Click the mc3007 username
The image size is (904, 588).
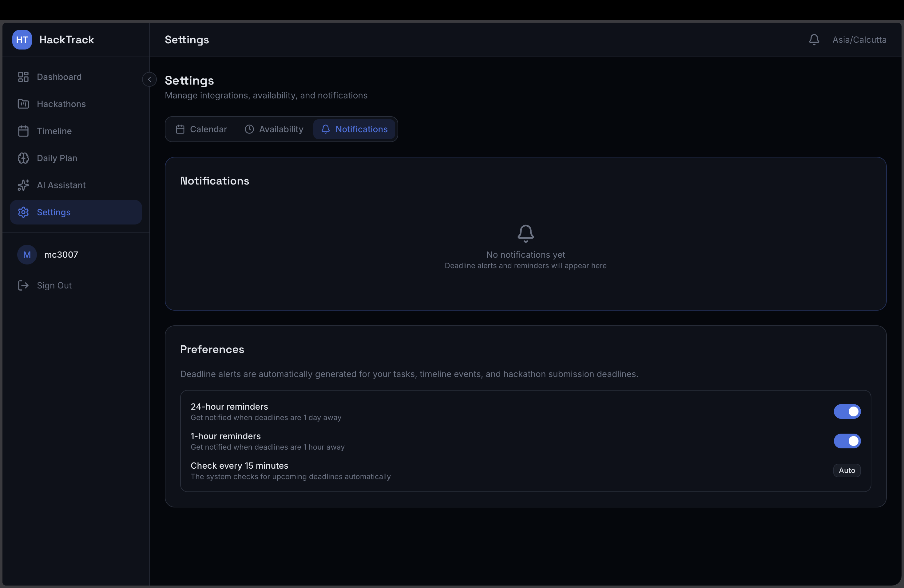(x=61, y=255)
